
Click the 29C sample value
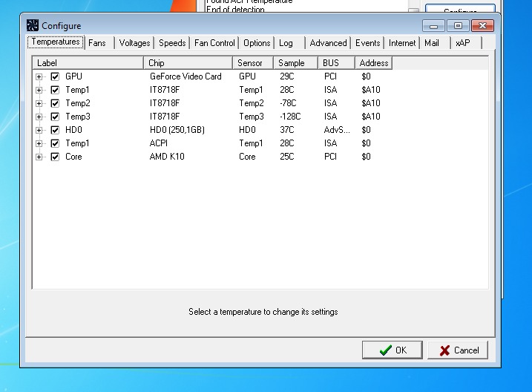point(287,76)
